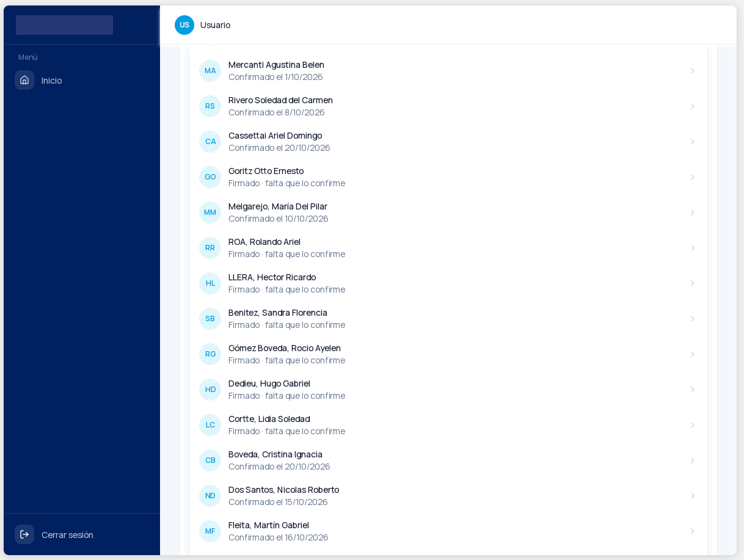Click the MF avatar for Fleita Martín Gabriel
Image resolution: width=744 pixels, height=560 pixels.
point(210,531)
